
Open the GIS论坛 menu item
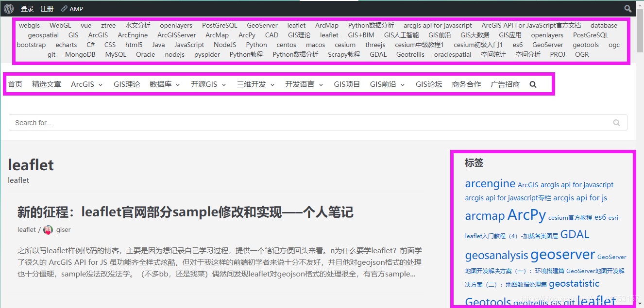[x=429, y=84]
